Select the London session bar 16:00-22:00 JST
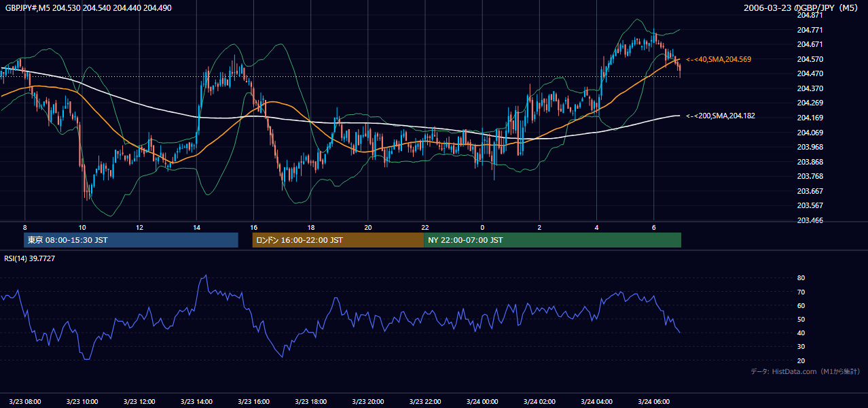The width and height of the screenshot is (868, 408). [338, 240]
